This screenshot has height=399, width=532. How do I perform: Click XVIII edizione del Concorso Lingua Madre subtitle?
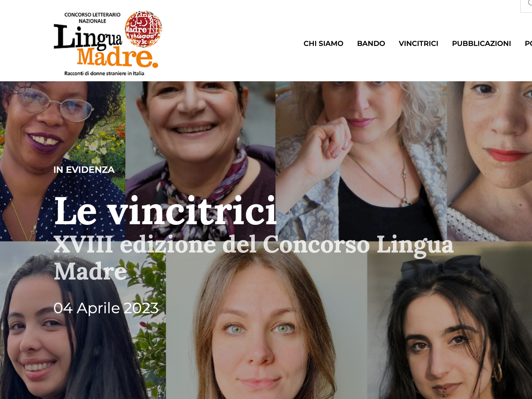tap(253, 258)
